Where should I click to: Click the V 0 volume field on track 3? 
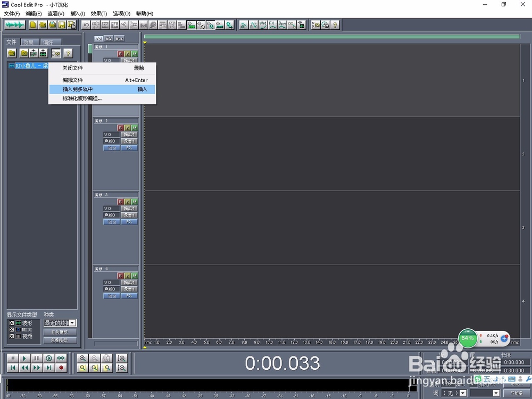tap(111, 209)
